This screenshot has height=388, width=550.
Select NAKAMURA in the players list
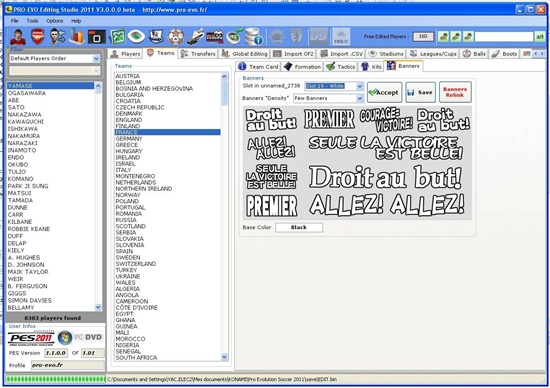[51, 136]
